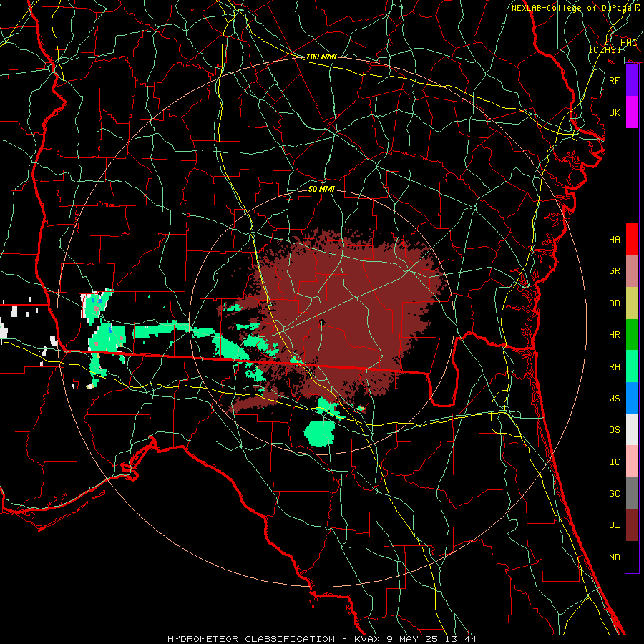The width and height of the screenshot is (644, 644).
Task: Click the '100 NMI' range ring label
Action: tap(321, 57)
